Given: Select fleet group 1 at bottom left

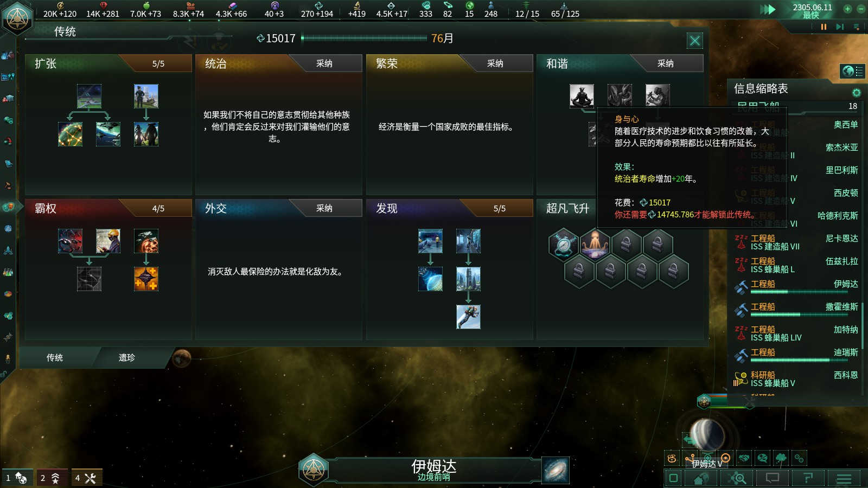Looking at the screenshot, I should coord(17,478).
